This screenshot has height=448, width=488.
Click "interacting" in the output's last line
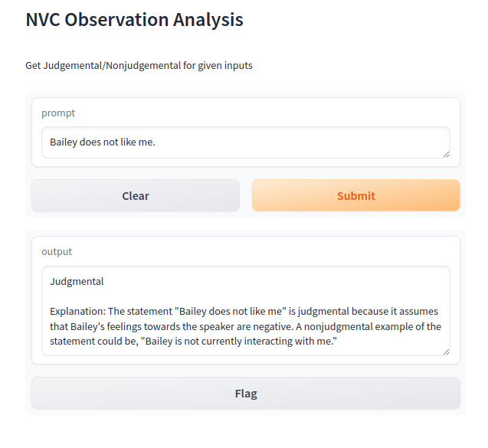point(268,342)
